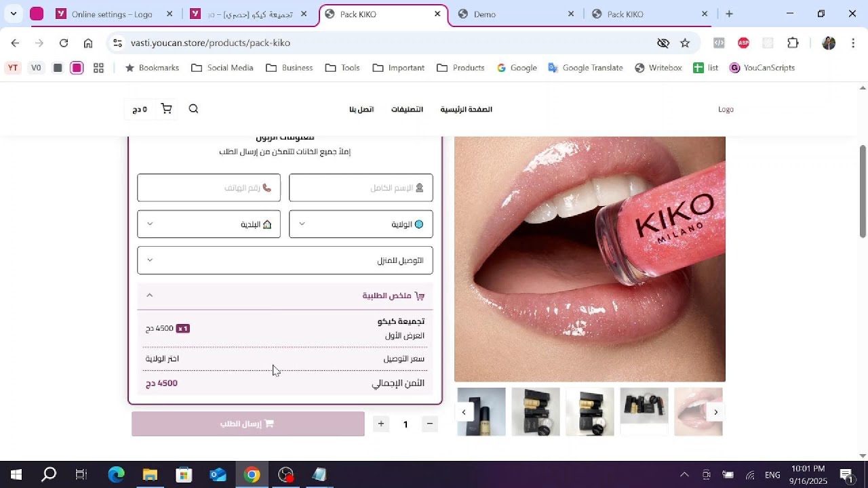Switch to the Online settings – Logo tab
This screenshot has height=488, width=868.
click(112, 14)
